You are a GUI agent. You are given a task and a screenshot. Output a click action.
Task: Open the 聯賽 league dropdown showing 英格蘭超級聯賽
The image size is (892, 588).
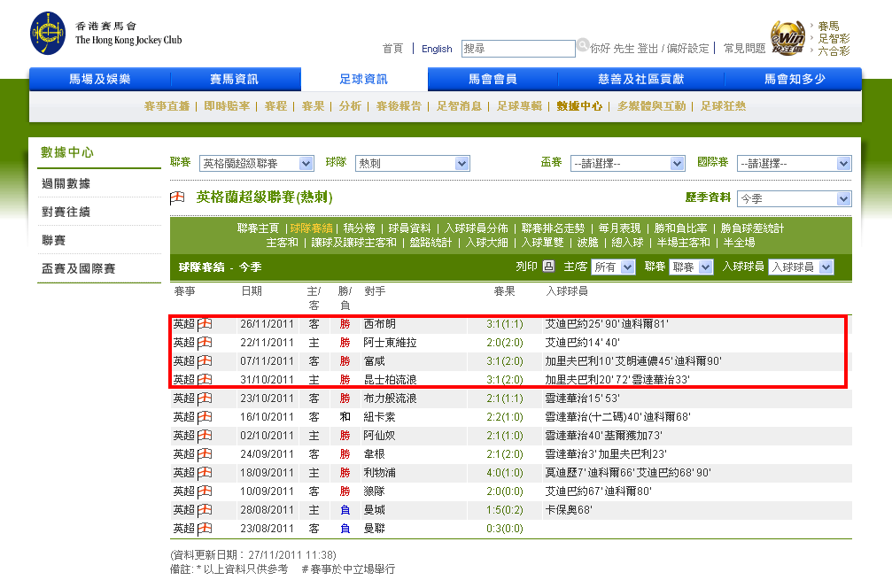click(256, 164)
